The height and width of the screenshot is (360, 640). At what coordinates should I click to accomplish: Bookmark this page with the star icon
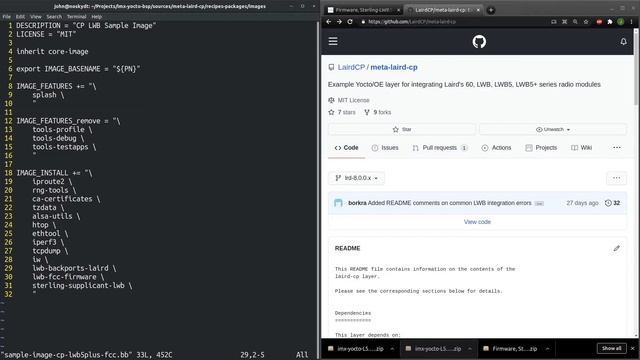click(x=586, y=22)
